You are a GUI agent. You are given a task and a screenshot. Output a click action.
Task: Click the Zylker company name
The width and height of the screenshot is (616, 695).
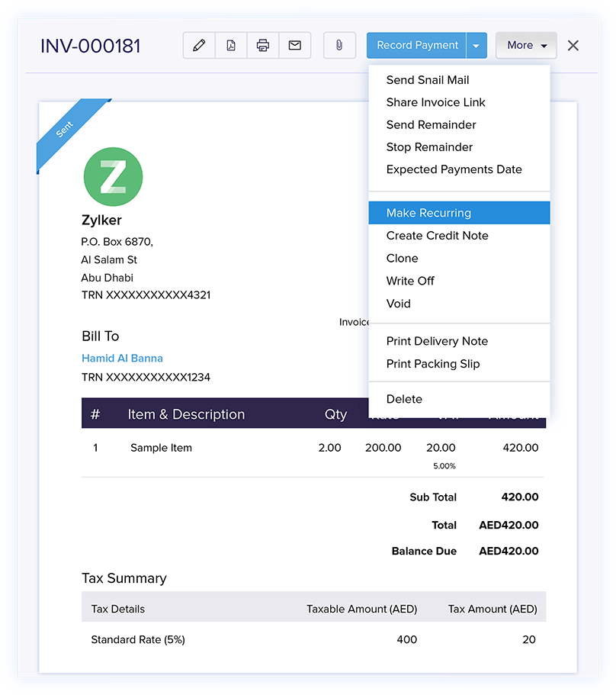coord(101,220)
